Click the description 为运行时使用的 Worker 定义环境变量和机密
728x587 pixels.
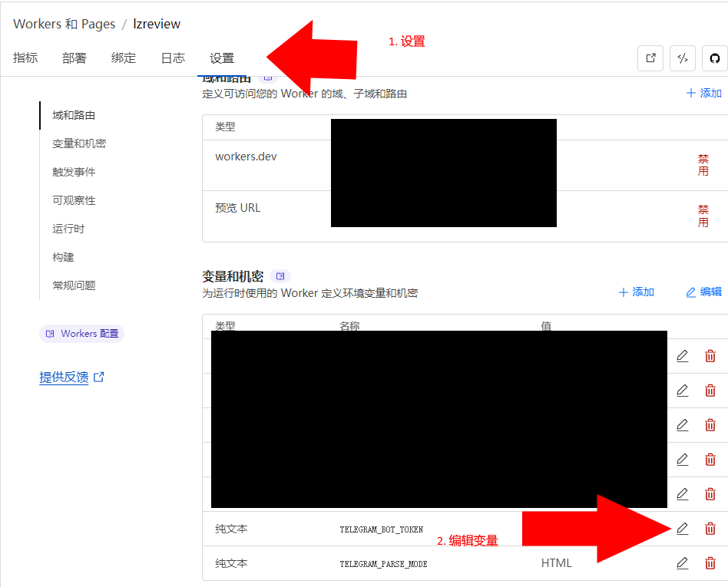pyautogui.click(x=310, y=293)
